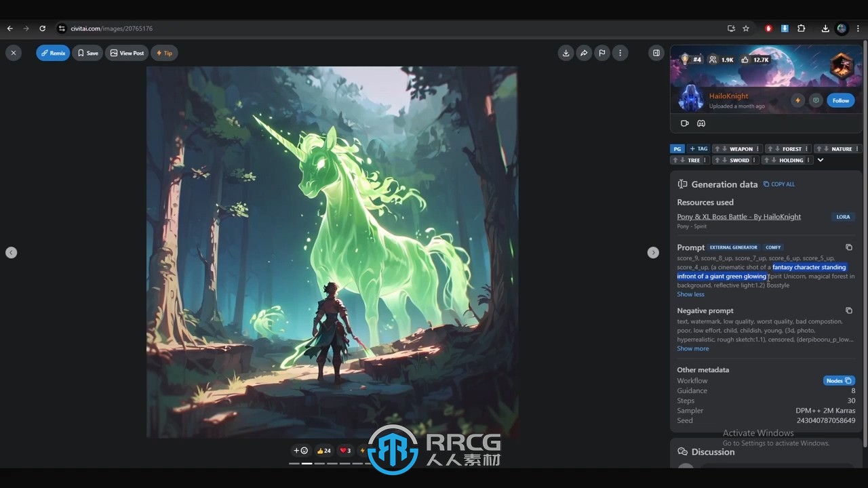Viewport: 868px width, 488px height.
Task: Open the HailoKnight profile name link
Action: [x=728, y=96]
